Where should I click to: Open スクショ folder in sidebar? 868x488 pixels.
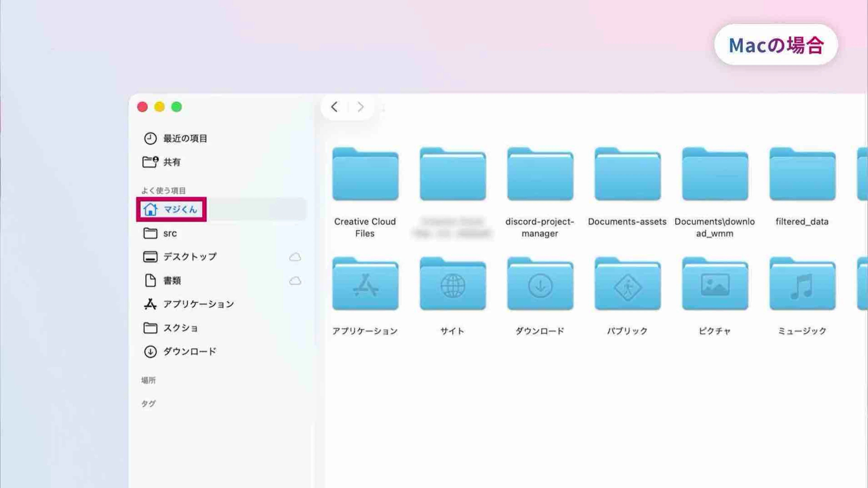click(x=181, y=328)
